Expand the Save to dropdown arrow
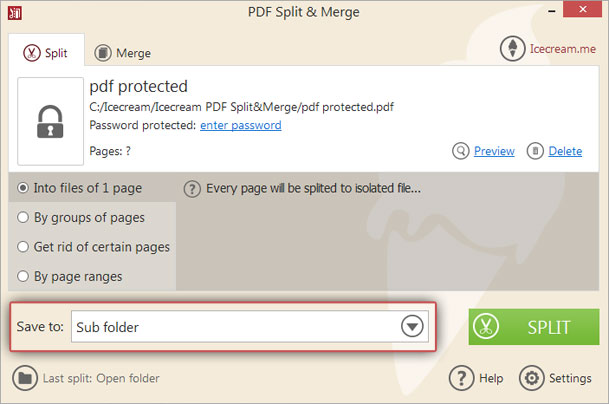The width and height of the screenshot is (609, 404). [x=412, y=326]
